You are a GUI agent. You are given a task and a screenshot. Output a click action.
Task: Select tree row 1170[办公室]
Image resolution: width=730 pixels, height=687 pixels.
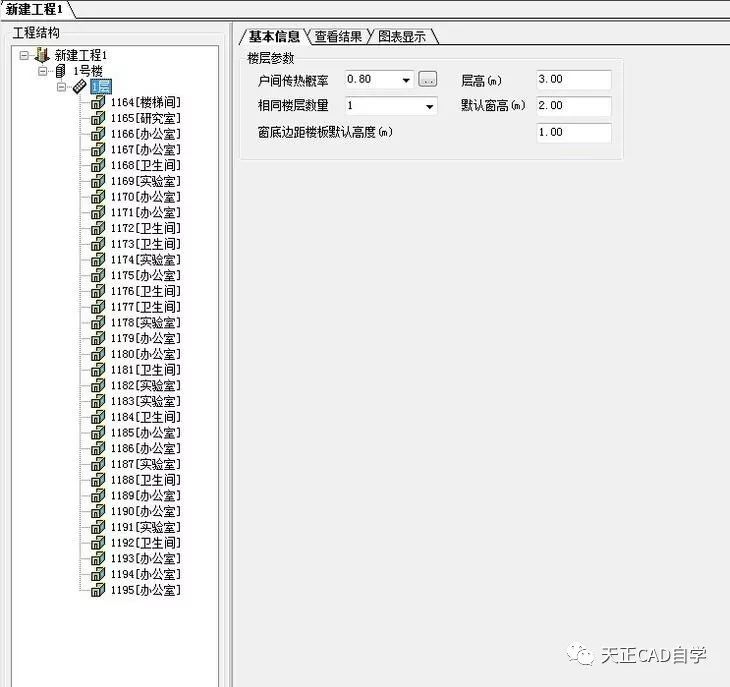[145, 197]
